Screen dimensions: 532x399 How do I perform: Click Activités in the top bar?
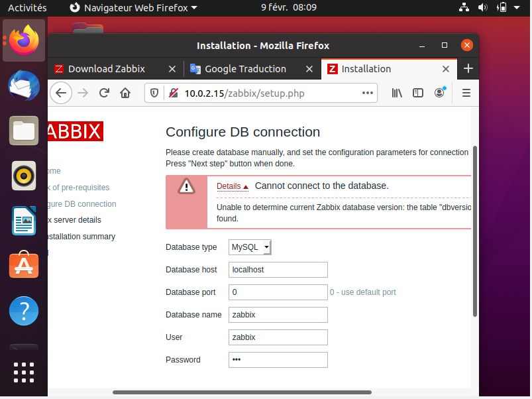click(27, 7)
